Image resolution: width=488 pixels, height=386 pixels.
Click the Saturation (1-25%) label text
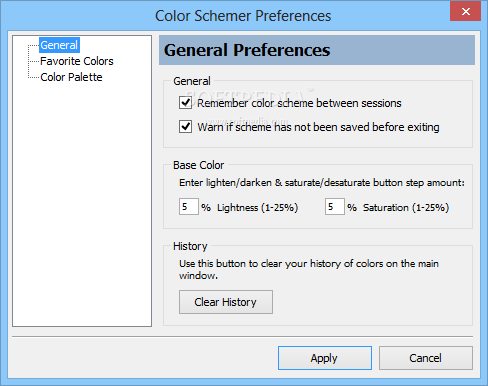(x=406, y=208)
